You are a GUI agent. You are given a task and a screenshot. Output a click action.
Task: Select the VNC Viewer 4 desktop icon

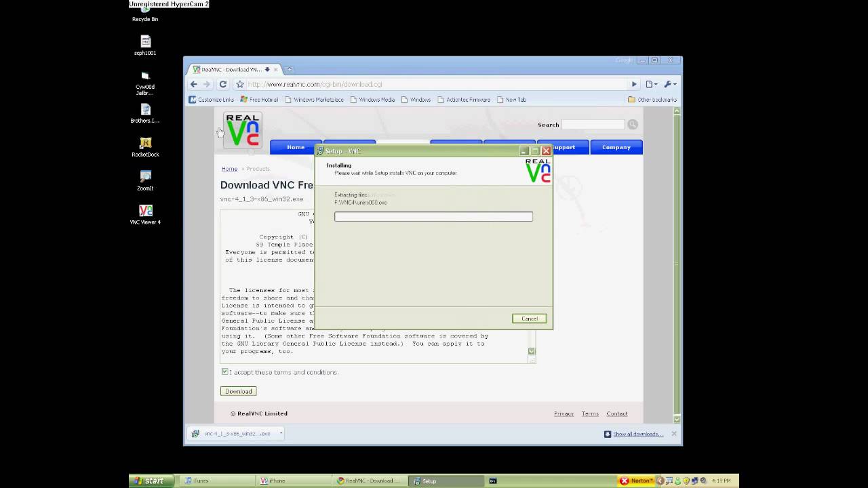click(145, 215)
